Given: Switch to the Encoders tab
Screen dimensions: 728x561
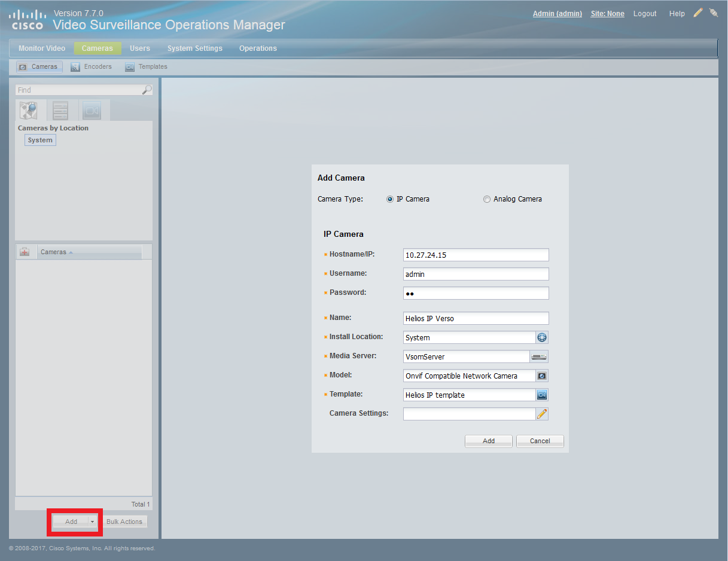Looking at the screenshot, I should pos(92,67).
